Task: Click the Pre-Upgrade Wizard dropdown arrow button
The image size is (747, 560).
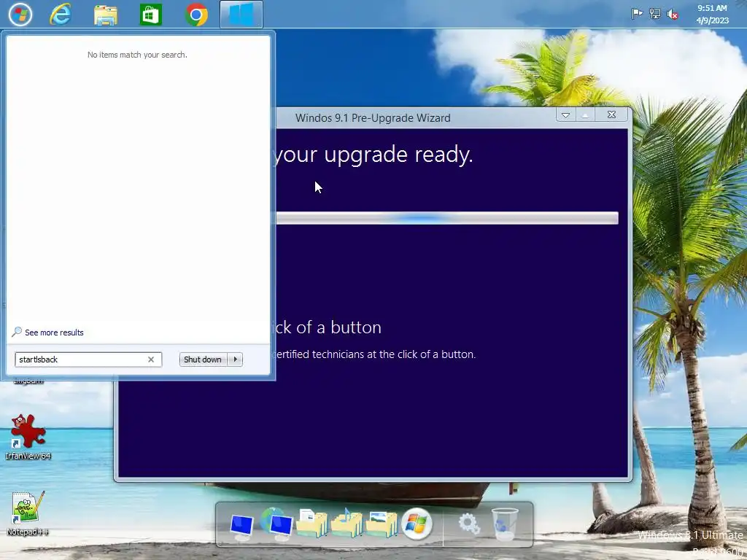Action: point(565,114)
